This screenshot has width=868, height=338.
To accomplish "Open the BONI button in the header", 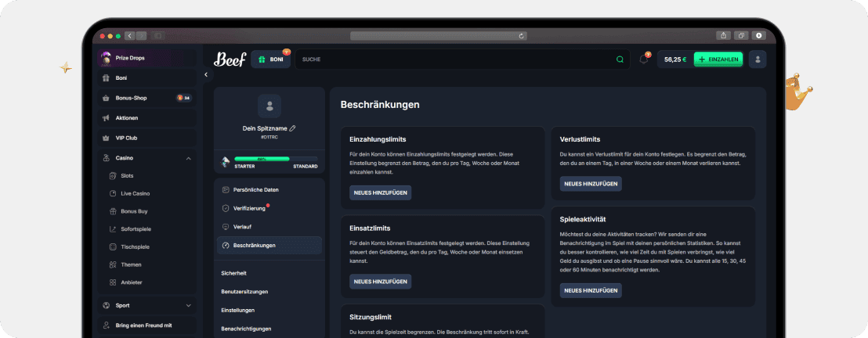I will [x=271, y=59].
